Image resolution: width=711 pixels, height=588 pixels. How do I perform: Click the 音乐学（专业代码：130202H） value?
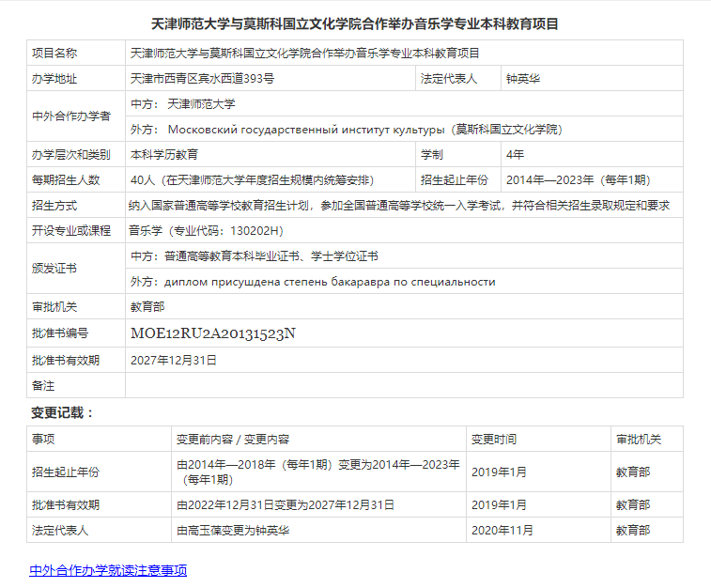[x=206, y=231]
